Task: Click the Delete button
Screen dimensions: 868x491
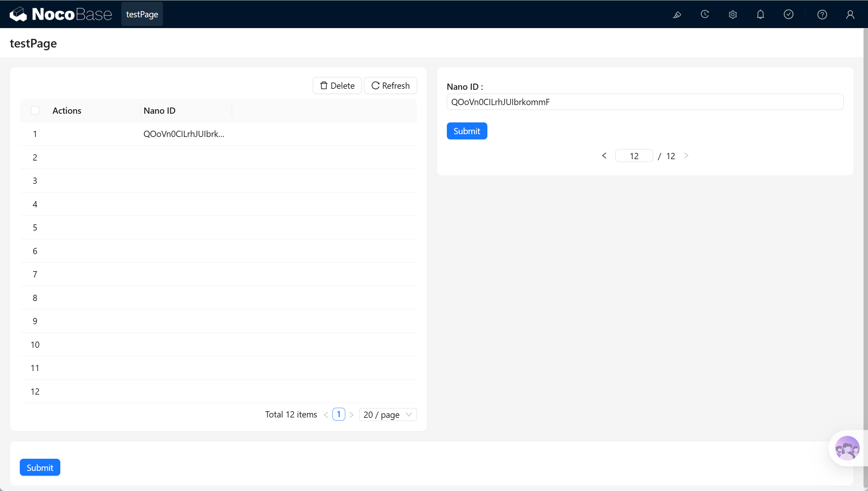Action: (337, 86)
